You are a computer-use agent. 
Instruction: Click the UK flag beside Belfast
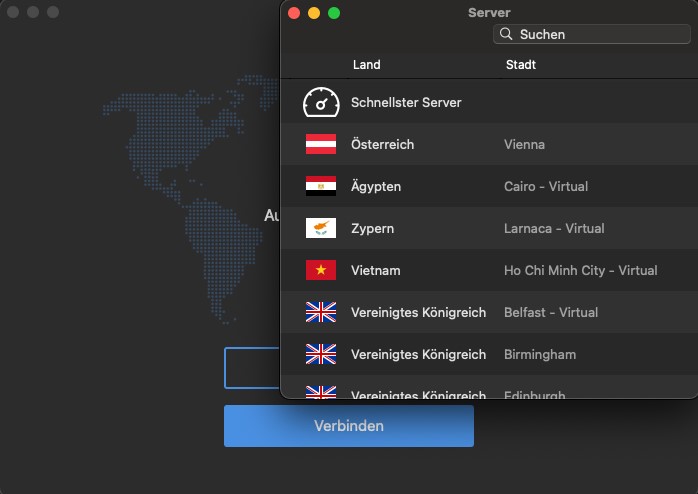[x=321, y=312]
